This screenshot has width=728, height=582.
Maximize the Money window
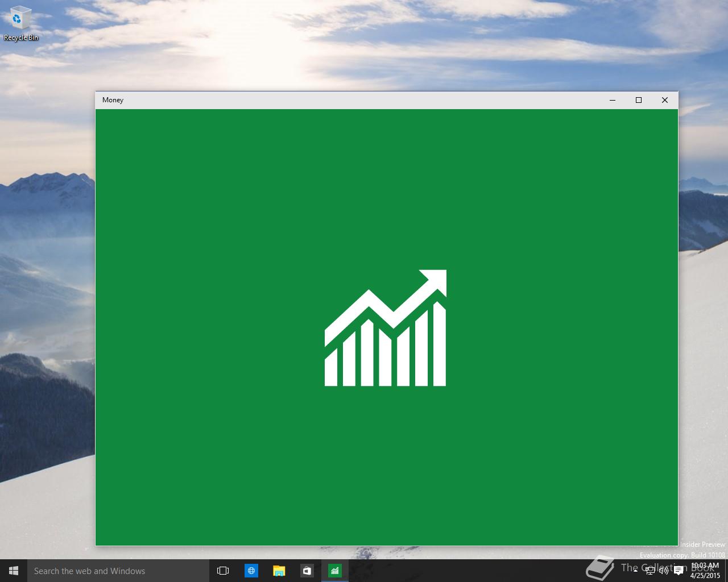(639, 100)
